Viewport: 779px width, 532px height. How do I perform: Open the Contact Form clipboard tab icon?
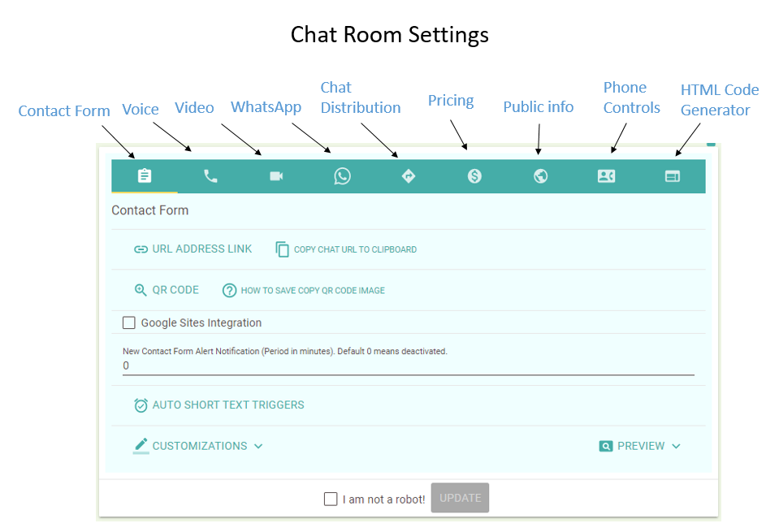pos(145,175)
